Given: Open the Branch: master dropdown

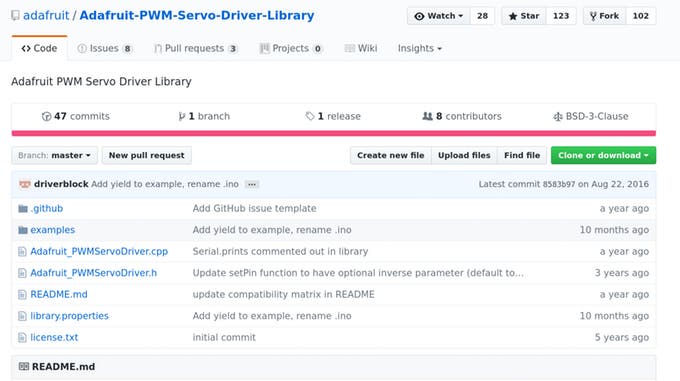Looking at the screenshot, I should [55, 155].
